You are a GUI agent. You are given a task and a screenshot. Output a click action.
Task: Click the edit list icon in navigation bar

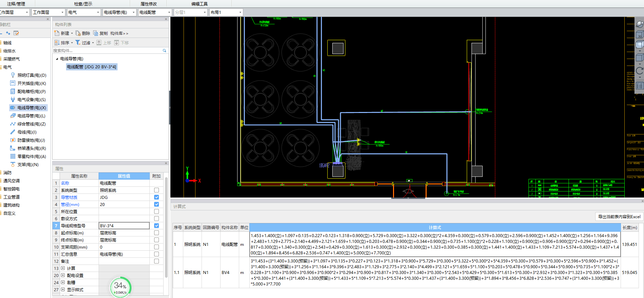point(16,33)
